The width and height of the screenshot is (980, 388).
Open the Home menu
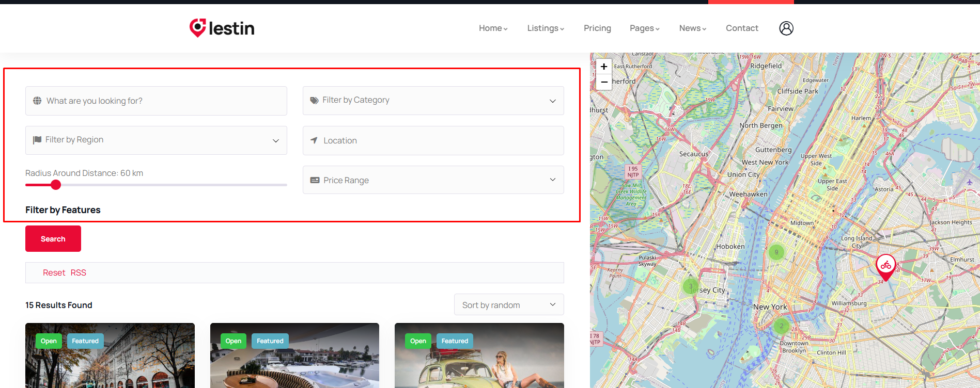[x=493, y=28]
